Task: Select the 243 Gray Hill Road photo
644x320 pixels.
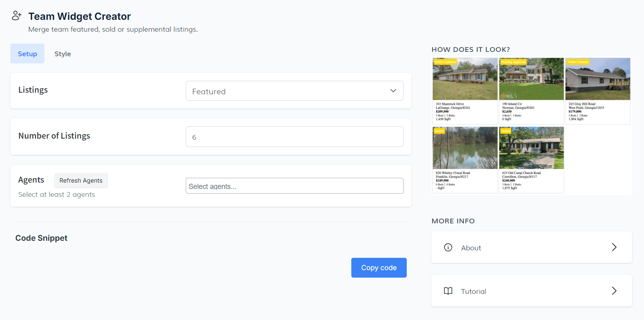Action: tap(597, 79)
